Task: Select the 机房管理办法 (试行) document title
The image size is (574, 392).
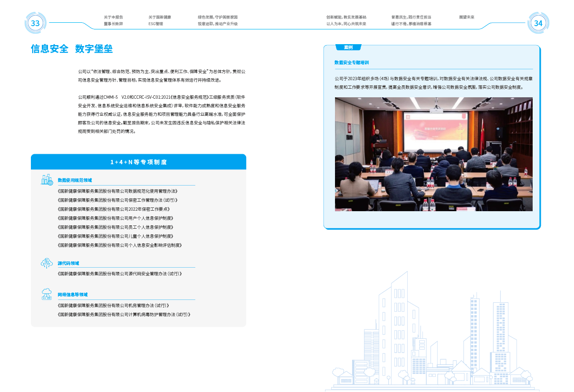Action: pos(113,306)
